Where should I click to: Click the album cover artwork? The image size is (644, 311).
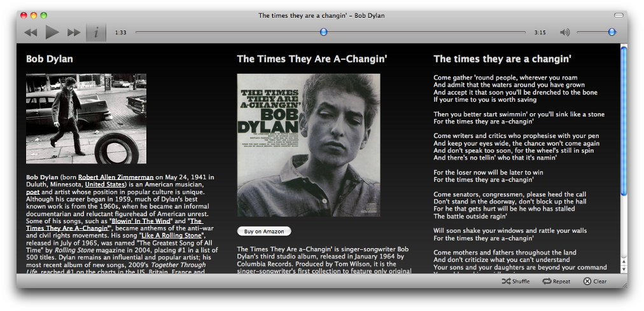coord(309,145)
